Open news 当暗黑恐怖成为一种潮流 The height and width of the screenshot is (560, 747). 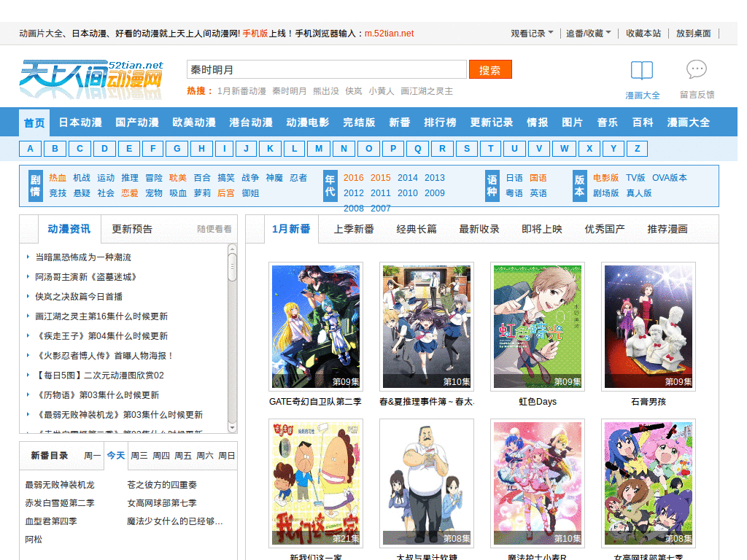coord(83,257)
